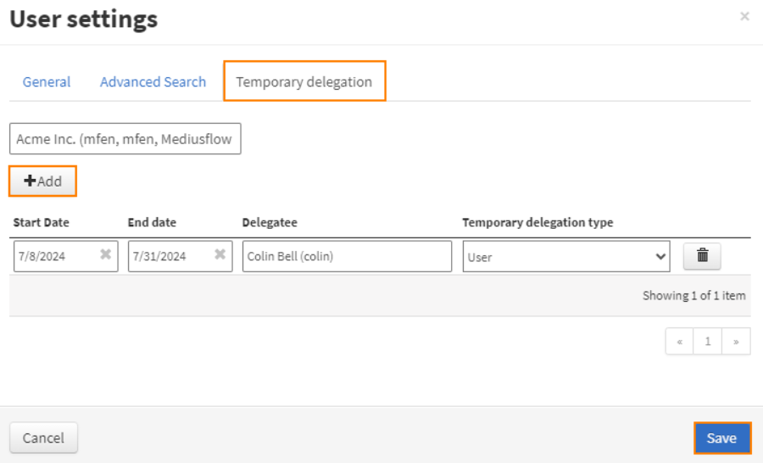Go to the previous page of delegations

tap(679, 341)
